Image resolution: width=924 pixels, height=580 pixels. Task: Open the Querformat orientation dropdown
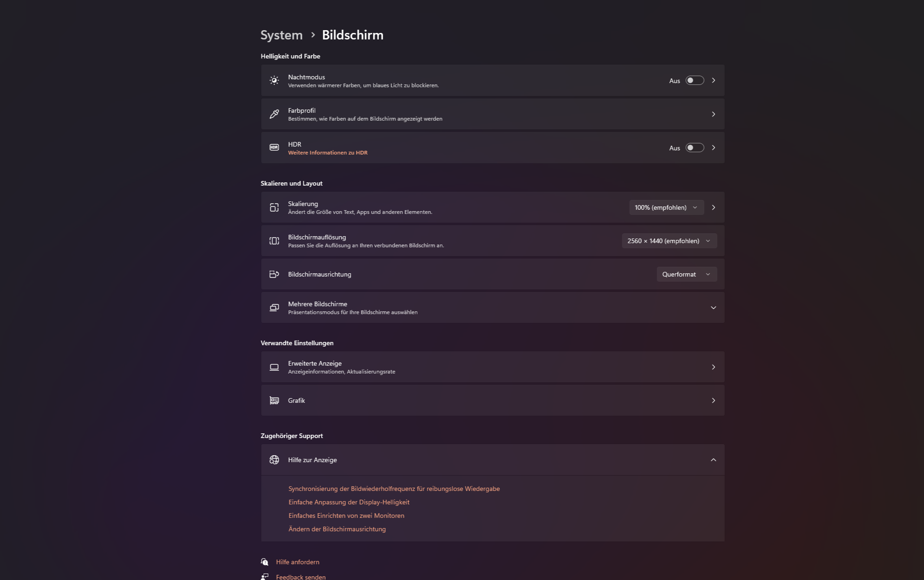pyautogui.click(x=687, y=274)
